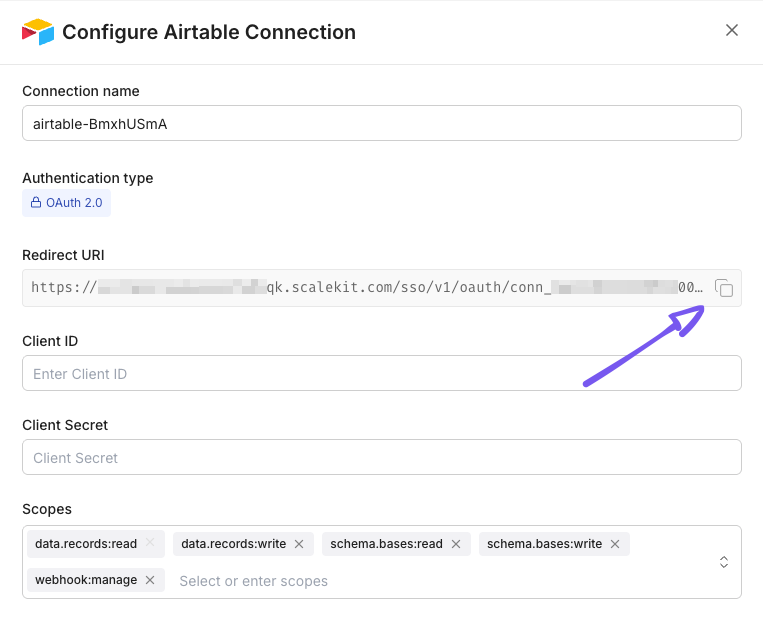Image resolution: width=763 pixels, height=641 pixels.
Task: Remove the schema.bases:write scope
Action: pos(615,544)
